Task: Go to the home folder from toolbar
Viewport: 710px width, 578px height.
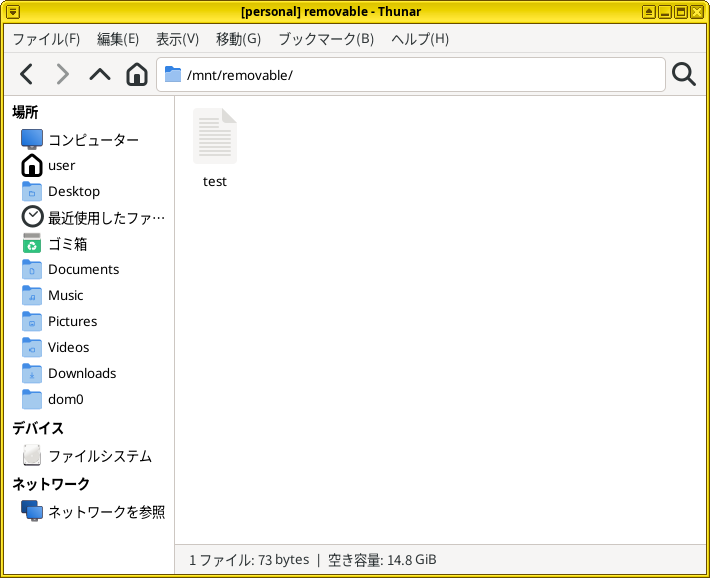Action: pyautogui.click(x=137, y=74)
